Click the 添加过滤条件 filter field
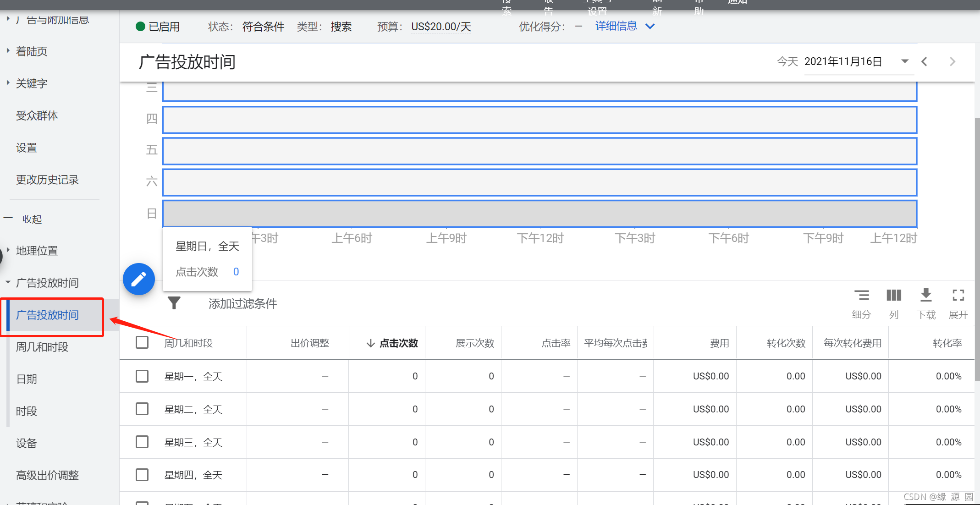The height and width of the screenshot is (505, 980). [243, 303]
